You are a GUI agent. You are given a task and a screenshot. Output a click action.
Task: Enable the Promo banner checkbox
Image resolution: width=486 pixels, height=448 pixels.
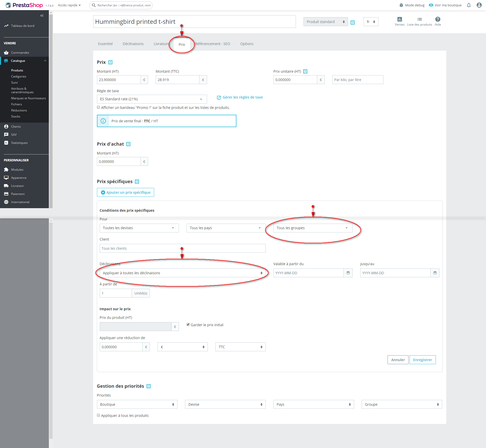pyautogui.click(x=98, y=107)
